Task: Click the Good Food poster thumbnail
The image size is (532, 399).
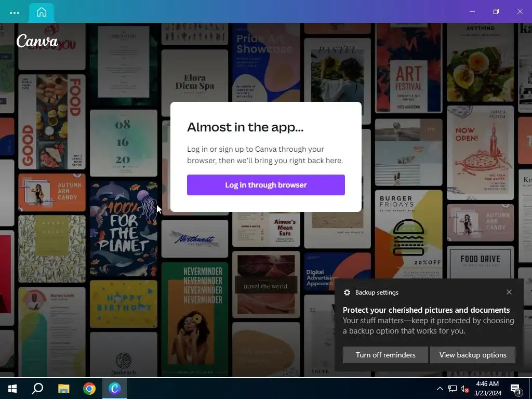Action: (52, 122)
